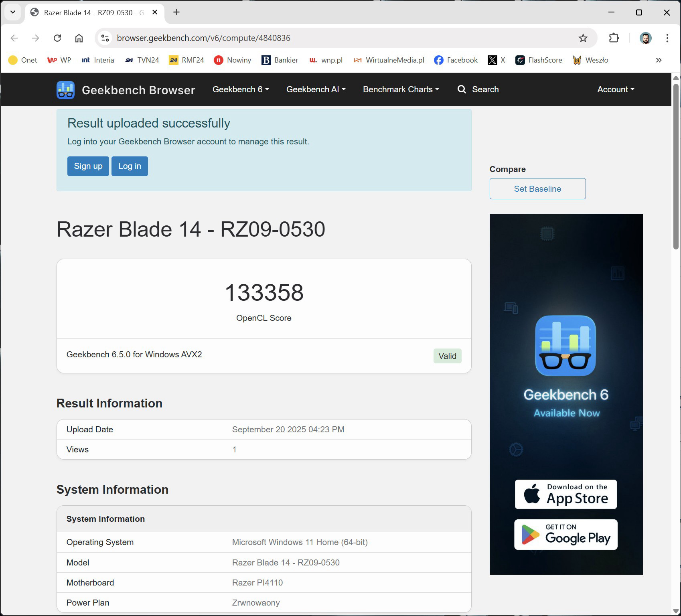The image size is (681, 616).
Task: Click the upload date September 20 2025 value
Action: pyautogui.click(x=288, y=430)
